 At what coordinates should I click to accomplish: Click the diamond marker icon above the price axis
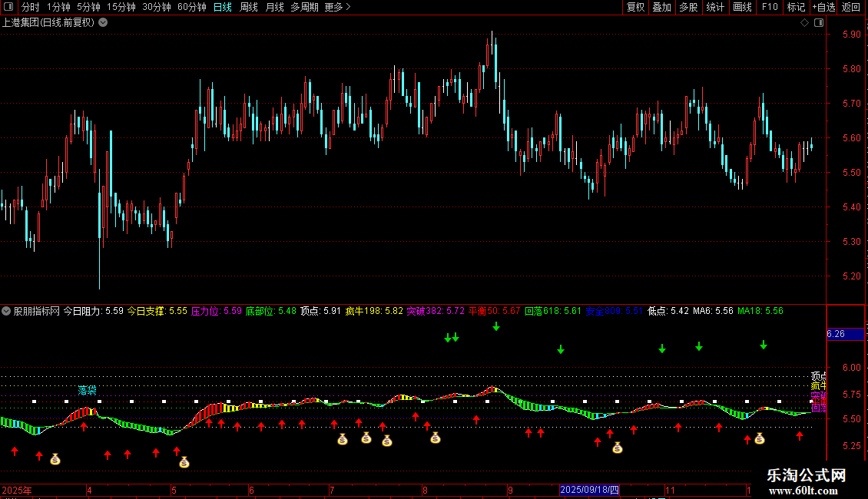[804, 23]
